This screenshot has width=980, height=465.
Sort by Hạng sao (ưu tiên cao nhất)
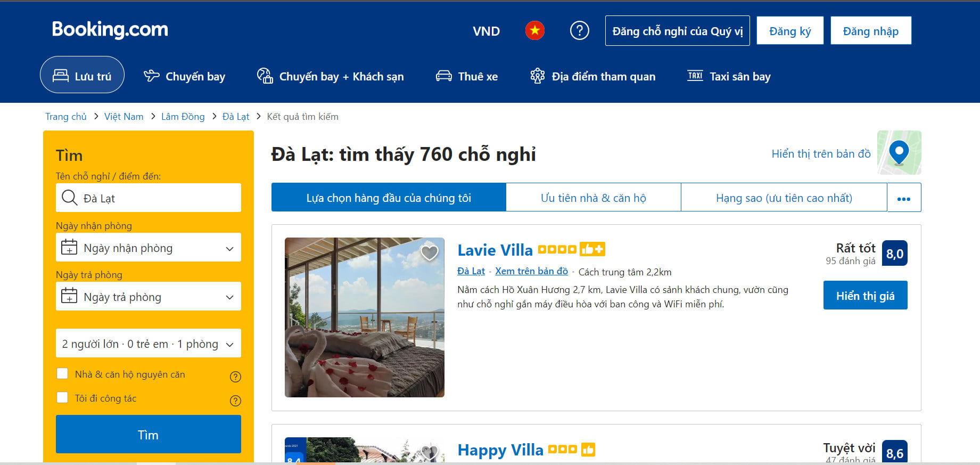[x=784, y=198]
